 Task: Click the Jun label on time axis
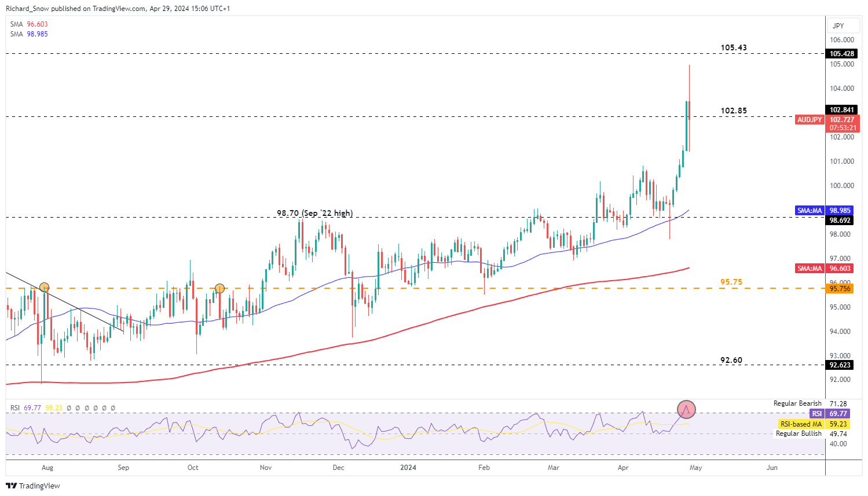pyautogui.click(x=772, y=468)
